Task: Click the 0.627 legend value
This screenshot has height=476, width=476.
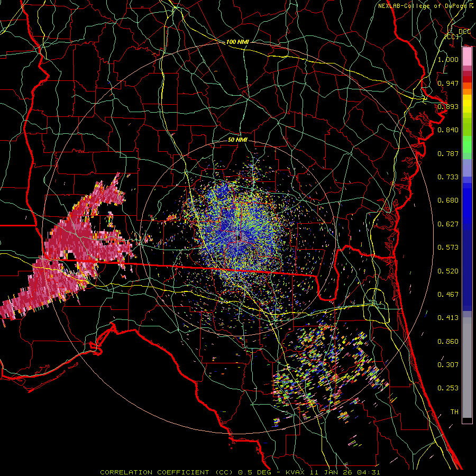Action: click(x=448, y=224)
